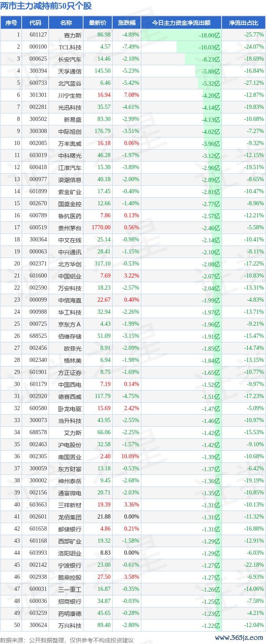This screenshot has width=266, height=644.
Task: Click stock name 通富微电
Action: point(70,493)
